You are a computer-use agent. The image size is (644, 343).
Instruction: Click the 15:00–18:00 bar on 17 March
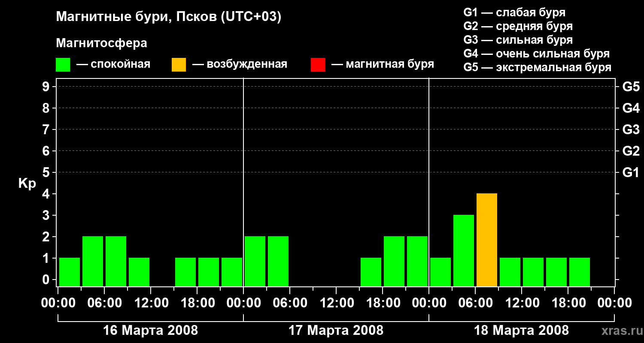point(371,272)
